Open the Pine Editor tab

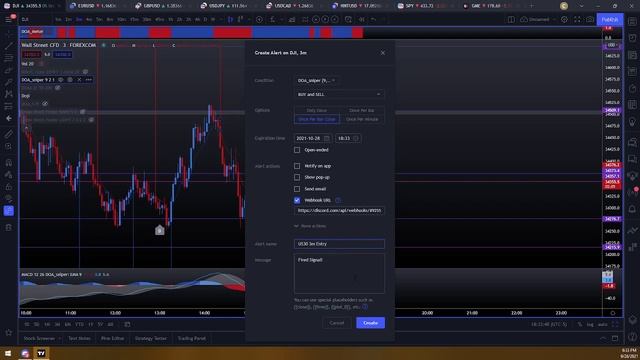click(112, 338)
